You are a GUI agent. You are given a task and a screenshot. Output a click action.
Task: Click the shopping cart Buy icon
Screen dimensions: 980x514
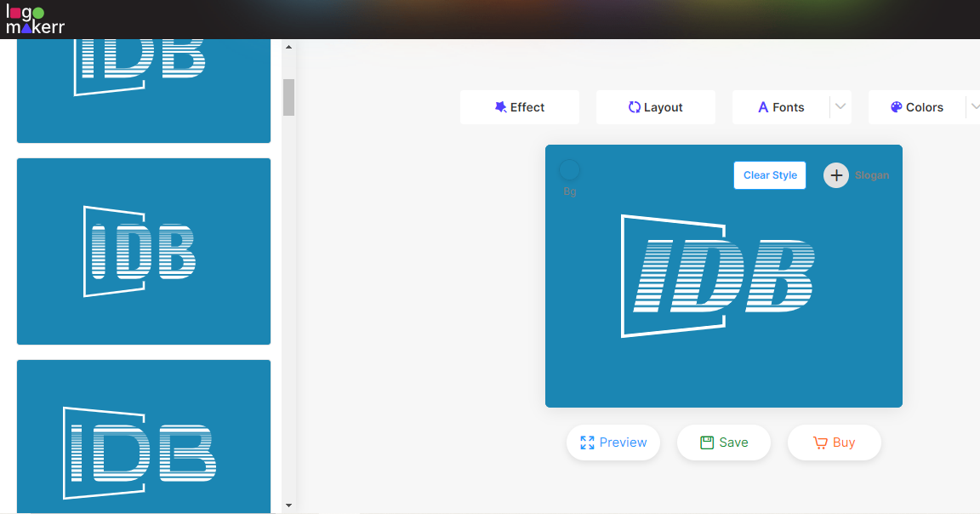point(819,443)
